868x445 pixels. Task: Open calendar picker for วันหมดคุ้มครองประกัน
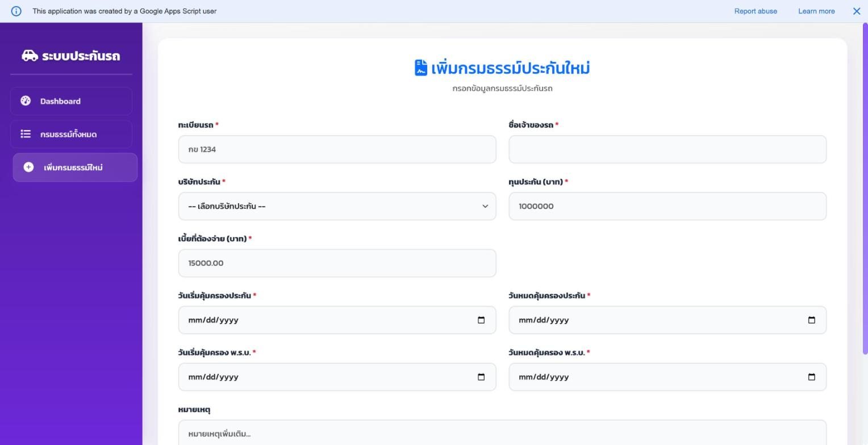click(811, 320)
